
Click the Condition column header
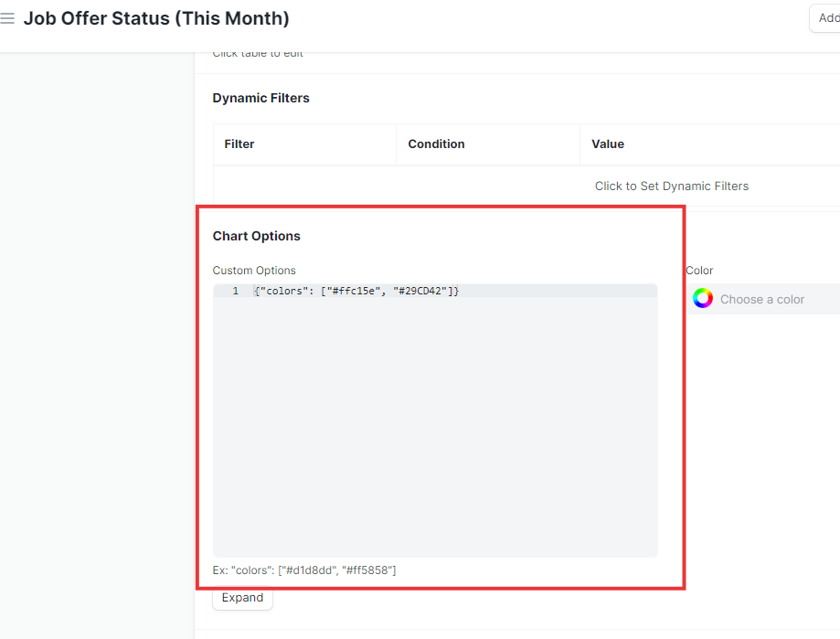tap(436, 144)
